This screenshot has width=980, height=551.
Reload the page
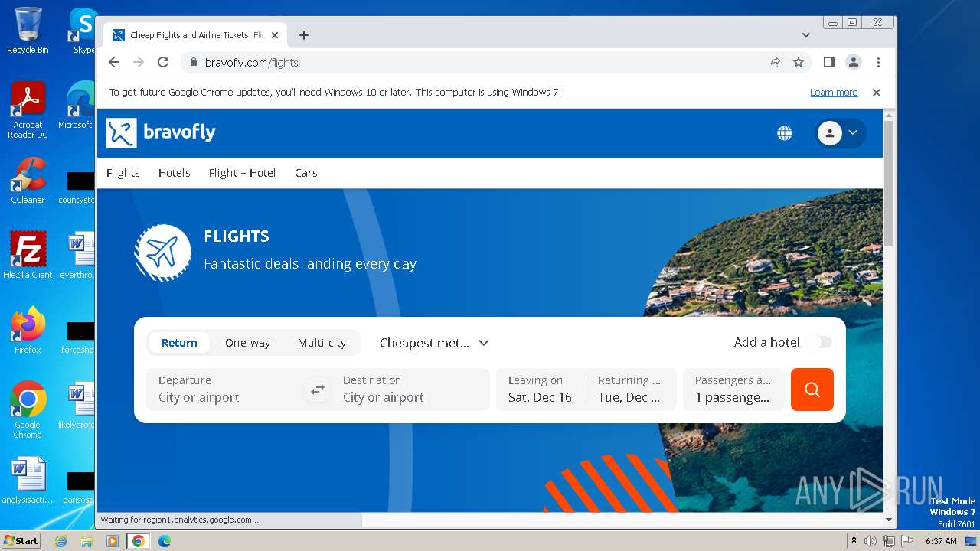coord(163,63)
